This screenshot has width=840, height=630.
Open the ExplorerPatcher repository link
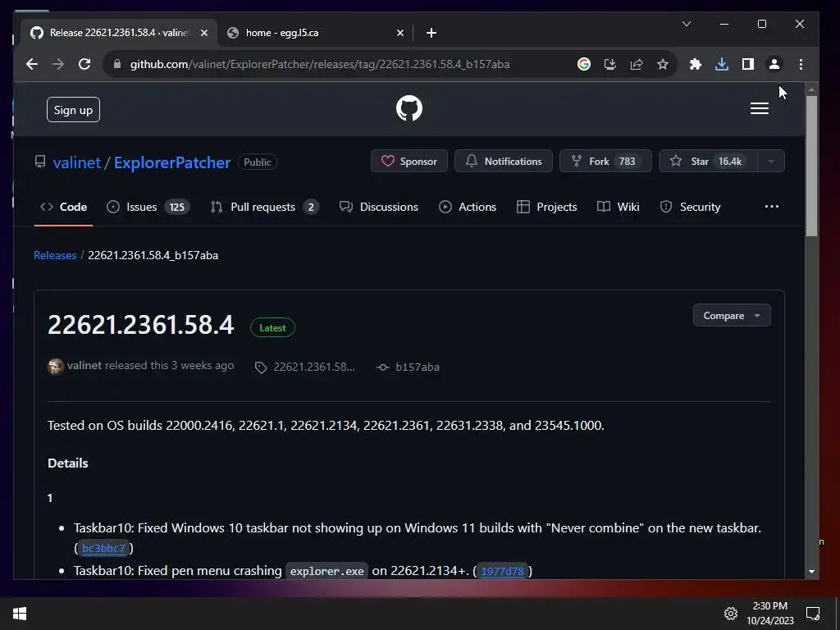172,162
